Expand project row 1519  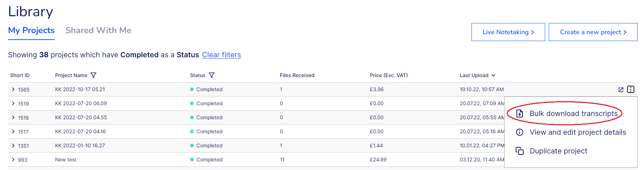[x=13, y=103]
